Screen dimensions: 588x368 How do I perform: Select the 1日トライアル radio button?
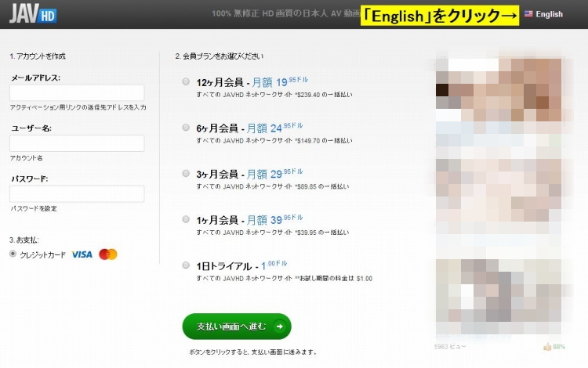(186, 265)
